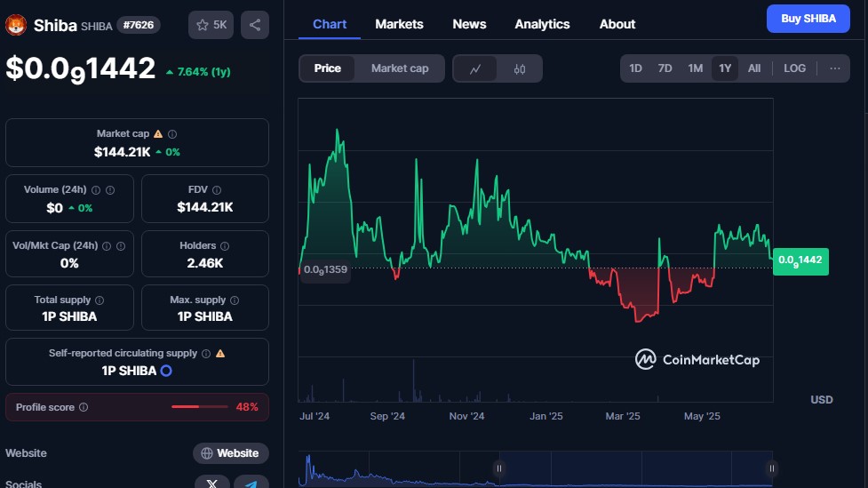Open the News tab
The height and width of the screenshot is (488, 868).
tap(469, 24)
